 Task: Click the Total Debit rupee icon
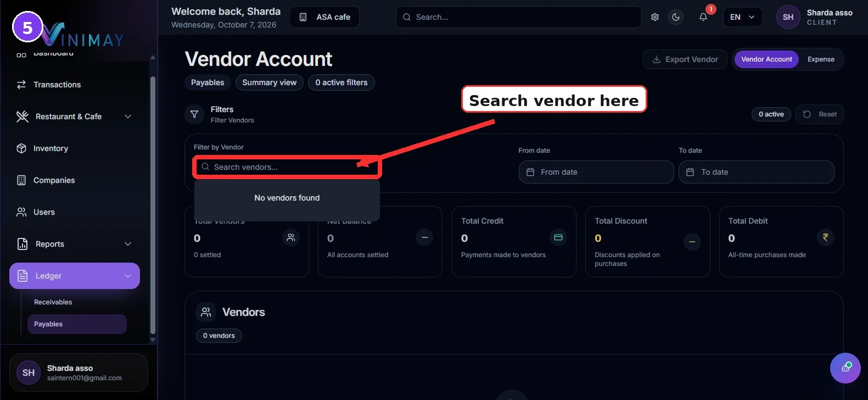pos(825,237)
